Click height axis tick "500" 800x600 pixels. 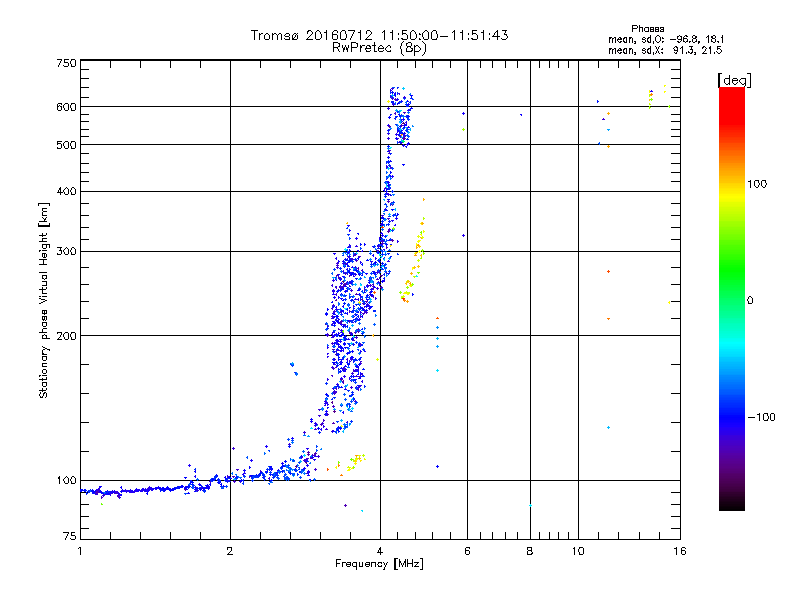point(67,145)
